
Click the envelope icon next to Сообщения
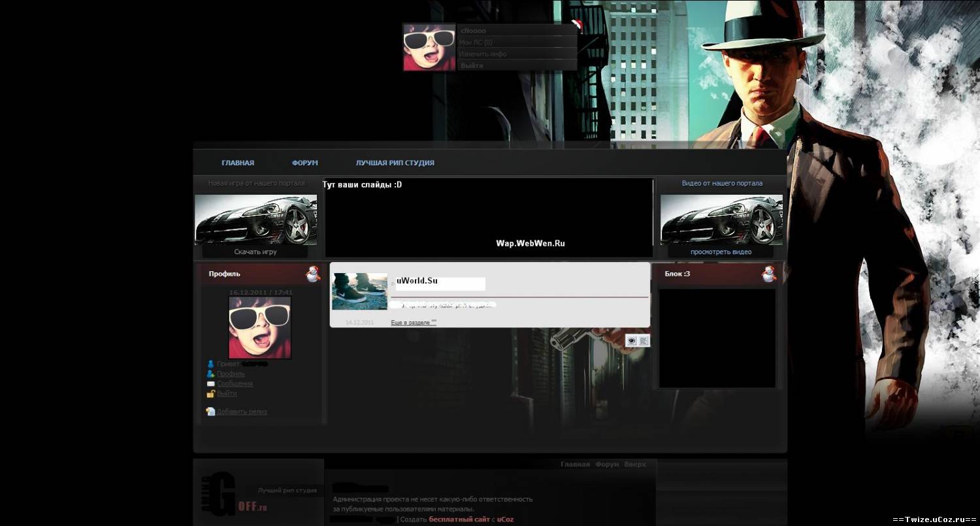(x=210, y=384)
